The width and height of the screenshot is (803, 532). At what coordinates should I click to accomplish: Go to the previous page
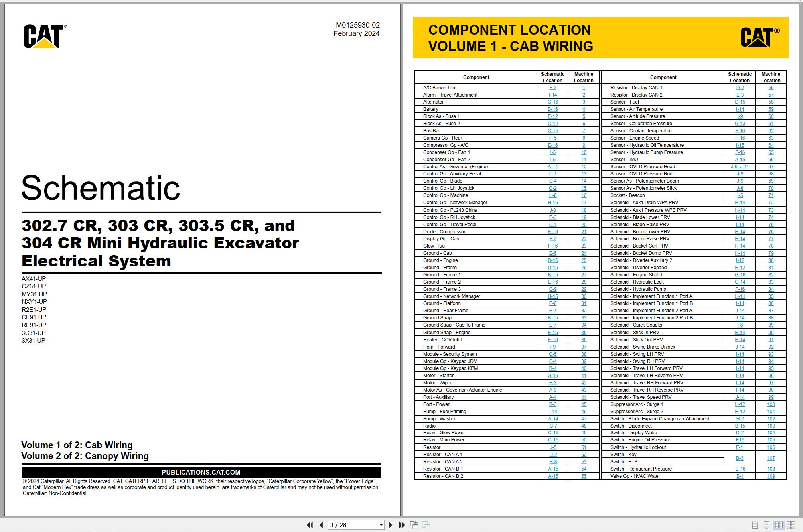pyautogui.click(x=321, y=525)
